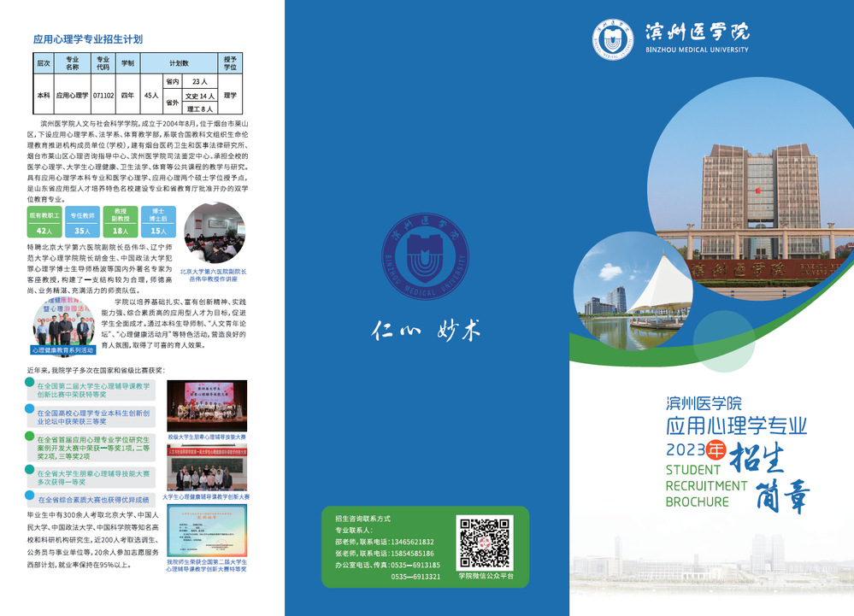Click the table cell '省外'
This screenshot has width=854, height=616.
(173, 102)
